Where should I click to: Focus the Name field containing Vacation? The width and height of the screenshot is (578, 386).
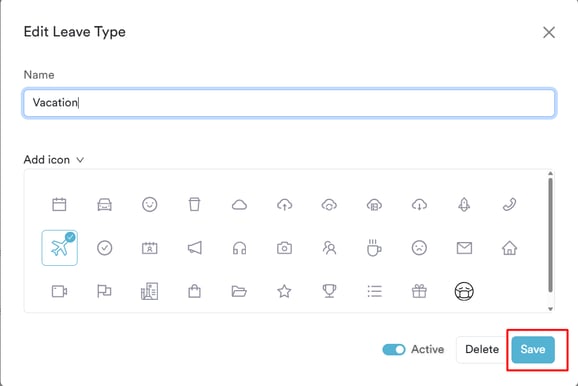289,102
